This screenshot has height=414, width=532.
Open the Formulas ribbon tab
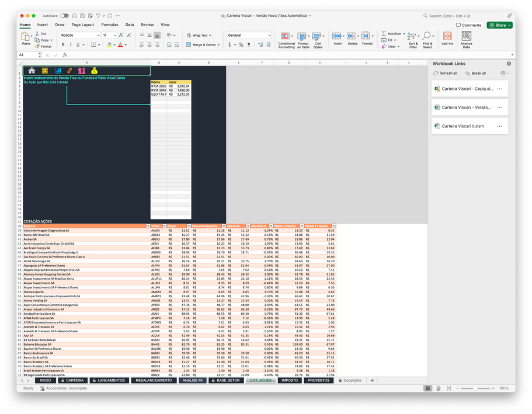tap(109, 25)
